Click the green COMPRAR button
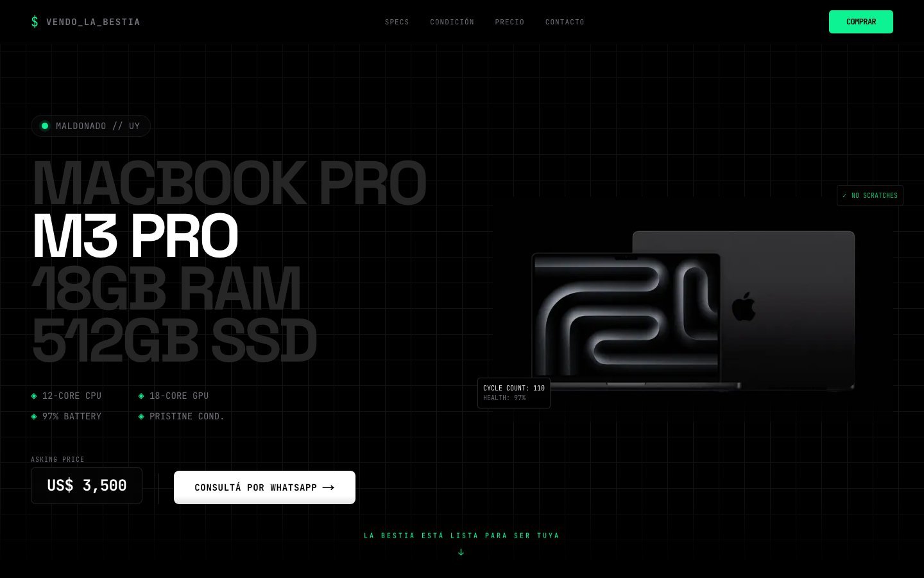The width and height of the screenshot is (924, 578). 861,22
